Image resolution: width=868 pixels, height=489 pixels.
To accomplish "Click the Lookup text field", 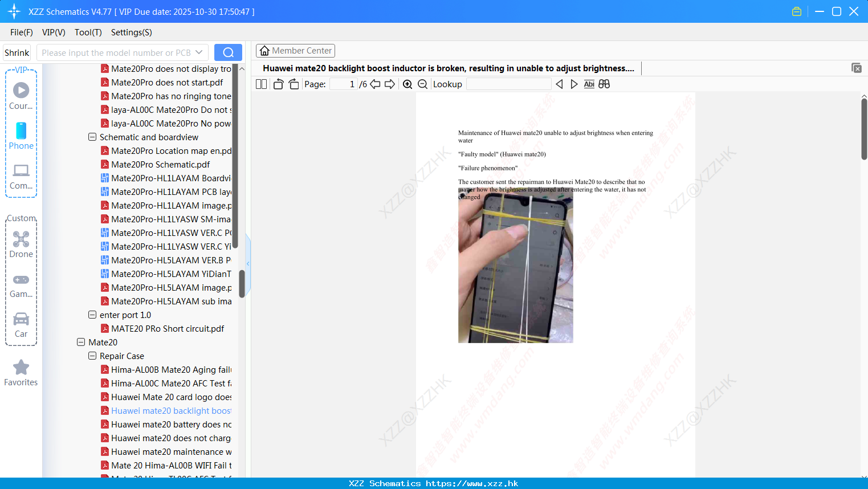I will pyautogui.click(x=509, y=84).
